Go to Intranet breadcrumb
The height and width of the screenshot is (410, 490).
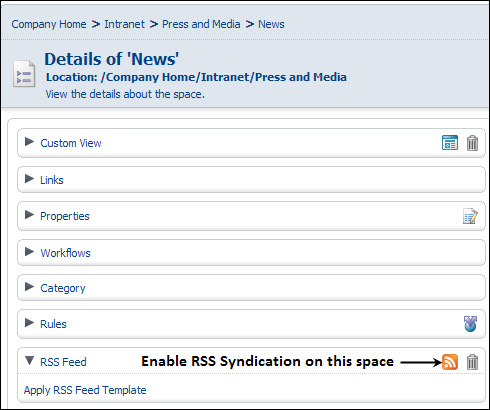[125, 24]
